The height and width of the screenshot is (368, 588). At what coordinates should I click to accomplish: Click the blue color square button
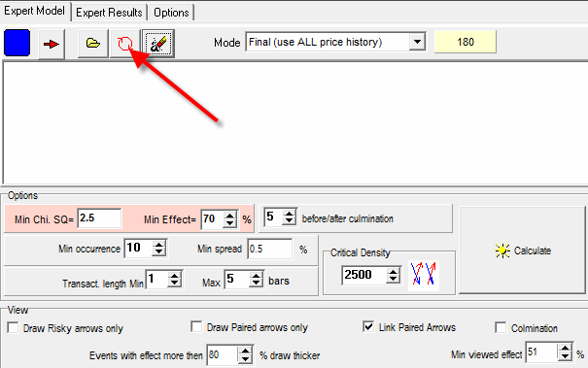[x=17, y=43]
